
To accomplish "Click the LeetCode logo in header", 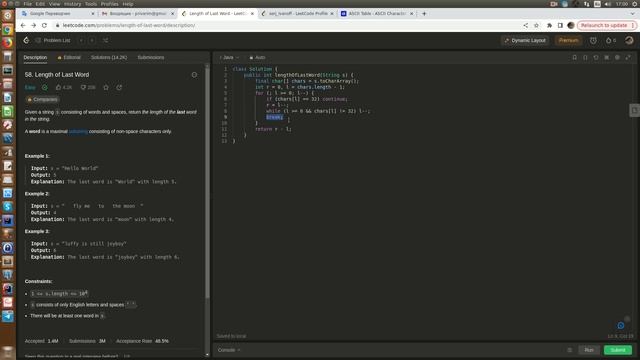I will point(27,40).
